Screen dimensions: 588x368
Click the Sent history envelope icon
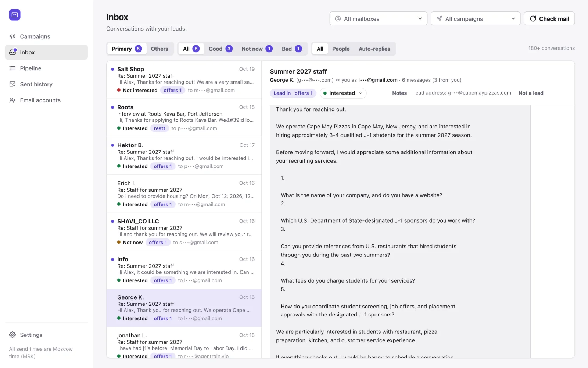(x=12, y=84)
